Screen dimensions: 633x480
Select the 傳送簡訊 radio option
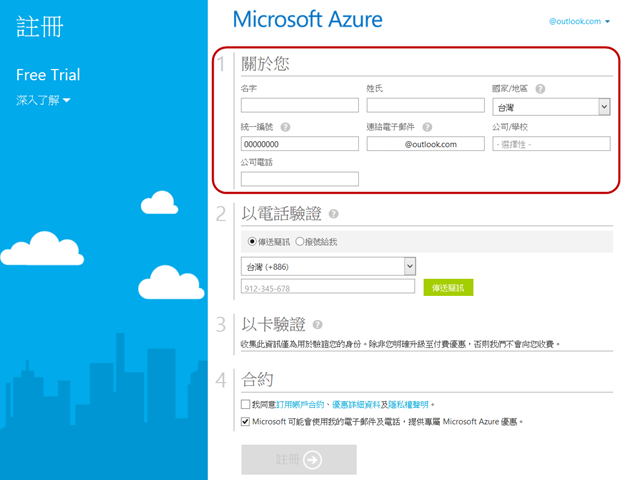point(252,242)
